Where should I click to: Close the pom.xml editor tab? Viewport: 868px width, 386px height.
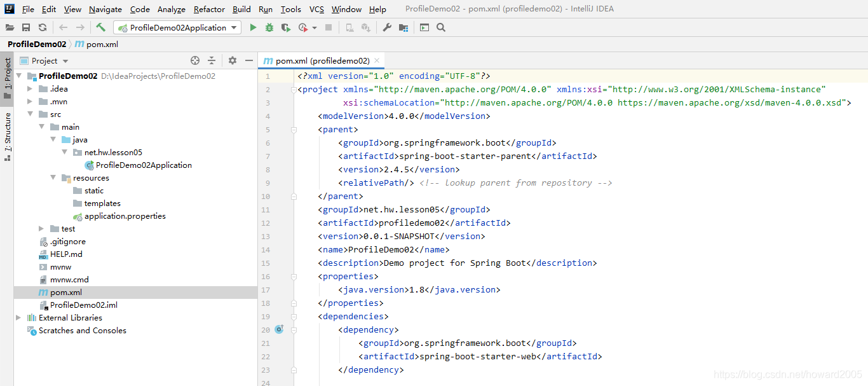377,60
